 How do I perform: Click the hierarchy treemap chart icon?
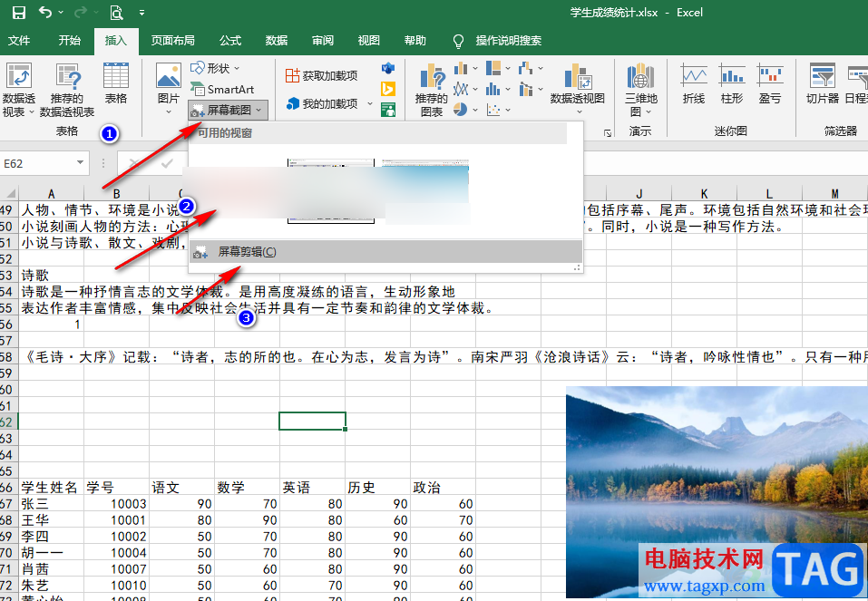coord(493,68)
